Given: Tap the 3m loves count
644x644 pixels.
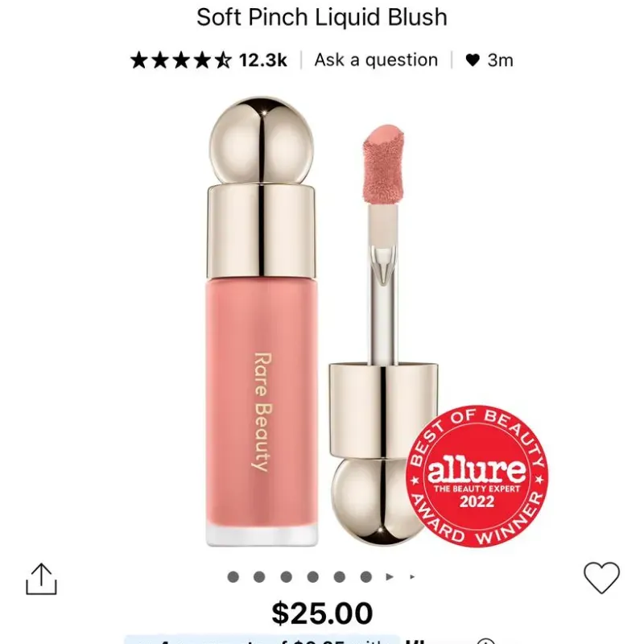Looking at the screenshot, I should point(500,60).
